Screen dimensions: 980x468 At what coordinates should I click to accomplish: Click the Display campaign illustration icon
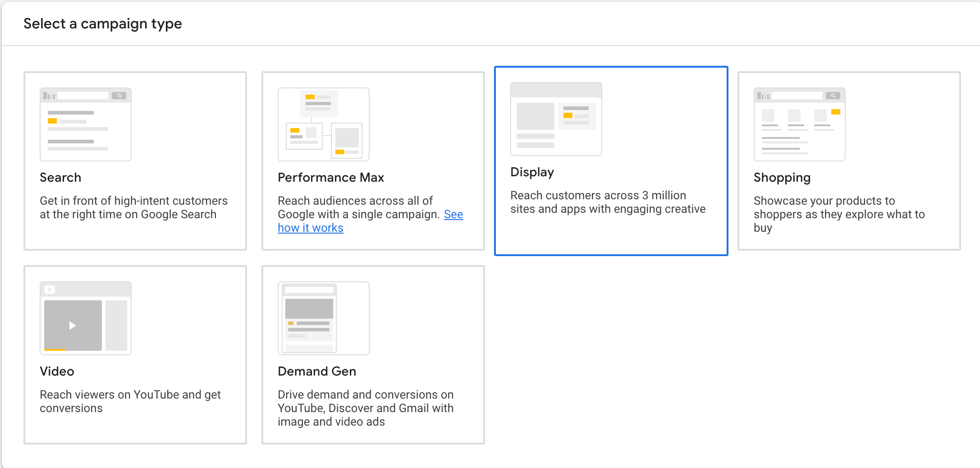pyautogui.click(x=556, y=119)
